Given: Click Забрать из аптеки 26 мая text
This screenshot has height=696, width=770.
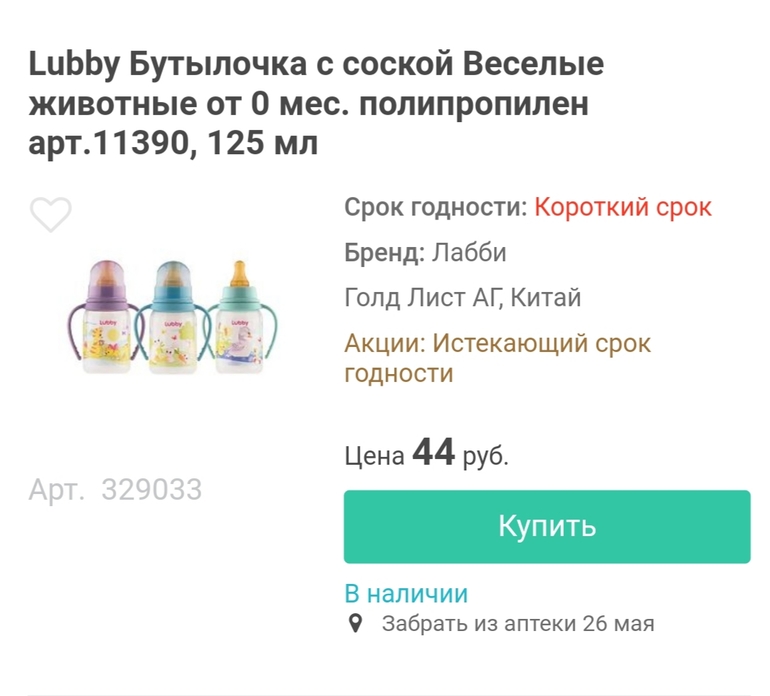Looking at the screenshot, I should coord(517,624).
